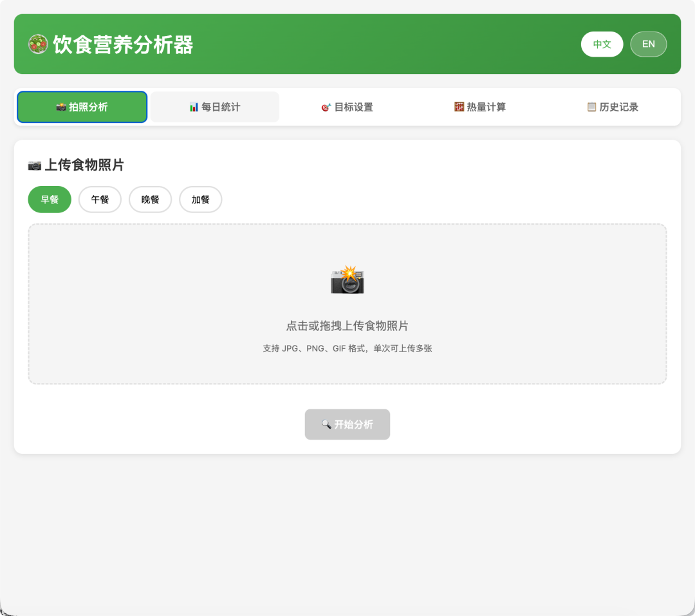Click the salad bowl logo icon
This screenshot has height=616, width=695.
coord(38,44)
